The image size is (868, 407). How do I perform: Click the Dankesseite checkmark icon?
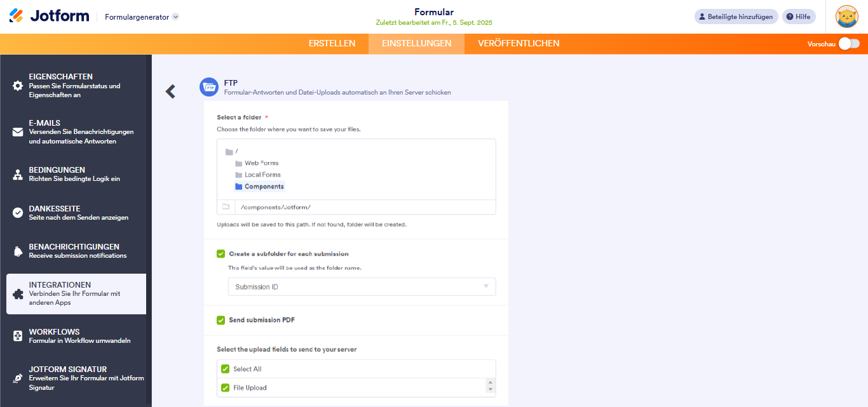coord(17,212)
